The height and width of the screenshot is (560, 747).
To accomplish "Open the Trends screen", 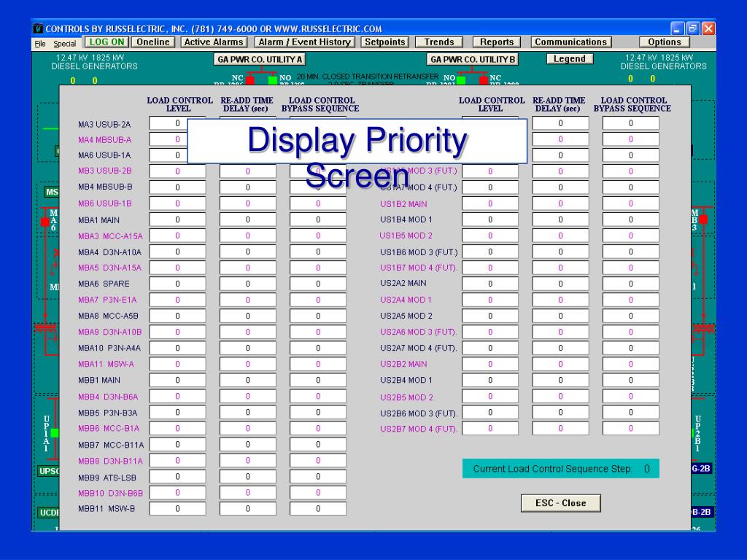I will coord(438,42).
